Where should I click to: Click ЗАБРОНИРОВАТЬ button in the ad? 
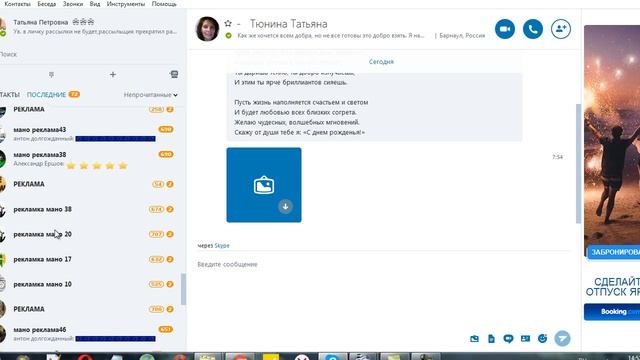coord(614,252)
